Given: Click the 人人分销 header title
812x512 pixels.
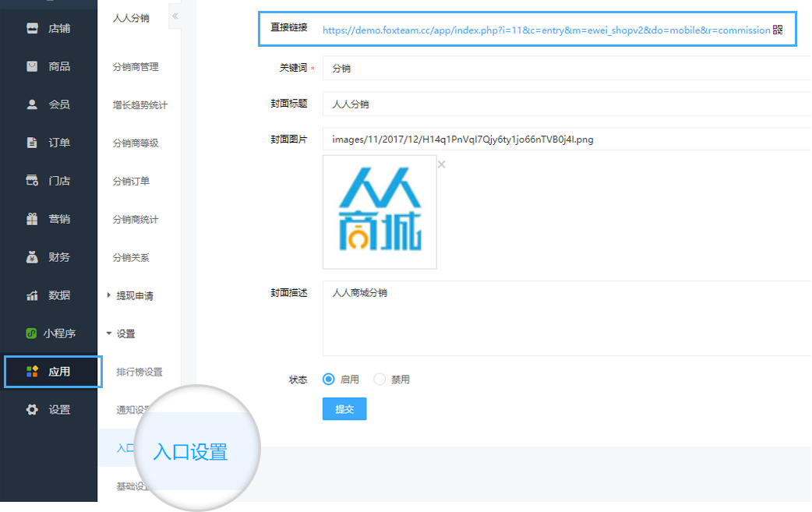Looking at the screenshot, I should 131,18.
